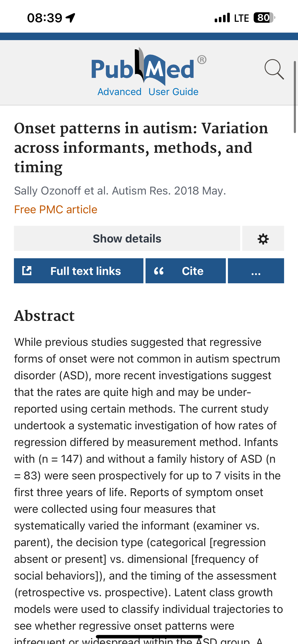
Task: Open the Full text links panel
Action: (85, 271)
